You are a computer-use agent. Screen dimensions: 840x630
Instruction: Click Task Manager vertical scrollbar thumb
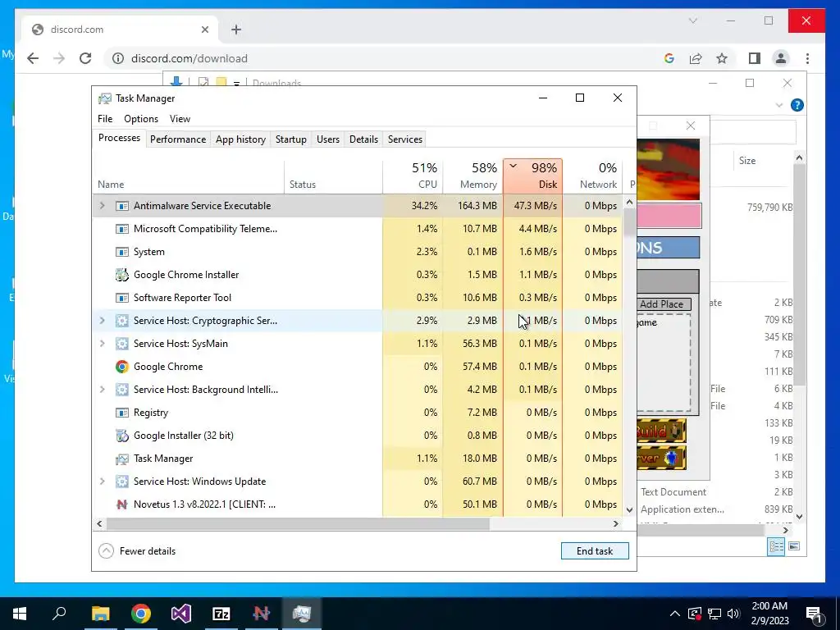629,221
